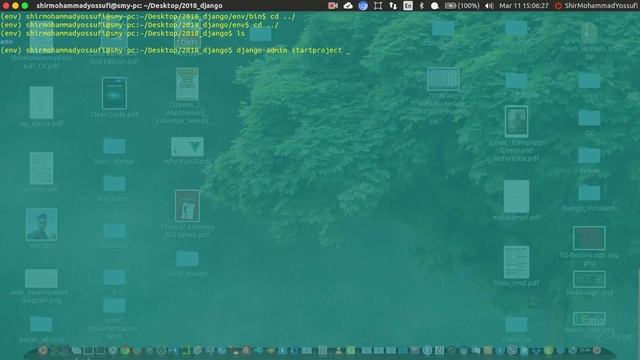The image size is (640, 360).
Task: Open the ShirMohammadYossufi session menu
Action: click(600, 6)
